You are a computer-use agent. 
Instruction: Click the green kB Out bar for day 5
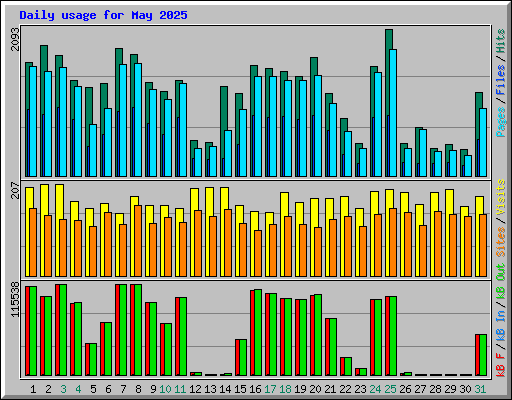tap(93, 359)
